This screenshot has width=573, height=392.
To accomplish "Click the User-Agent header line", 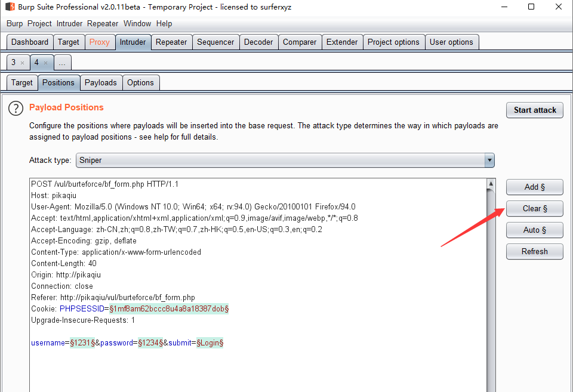I will click(193, 207).
